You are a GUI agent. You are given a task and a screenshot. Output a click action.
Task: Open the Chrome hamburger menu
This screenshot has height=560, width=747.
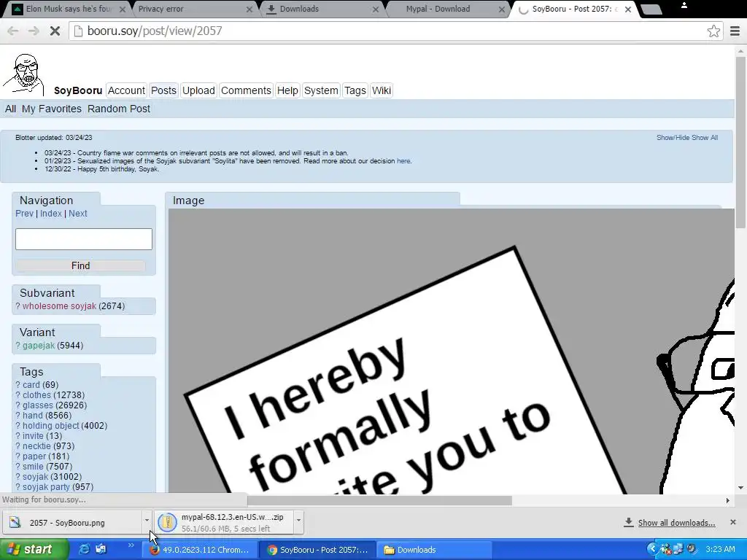click(735, 31)
